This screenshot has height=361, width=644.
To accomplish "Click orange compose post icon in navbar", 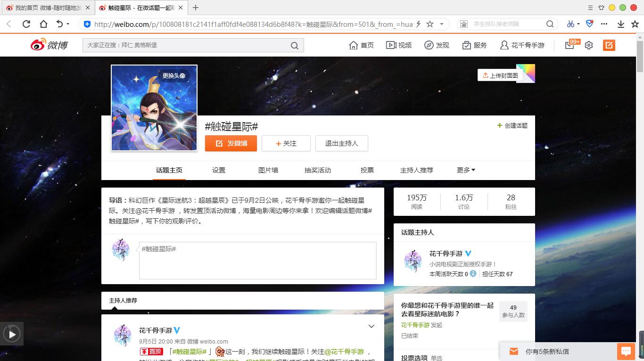I will 609,45.
